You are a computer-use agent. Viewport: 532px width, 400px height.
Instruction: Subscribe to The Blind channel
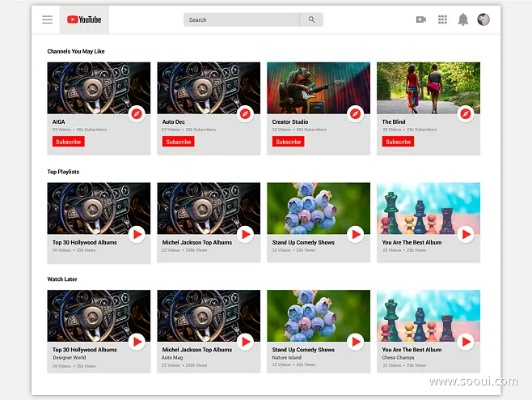coord(398,141)
